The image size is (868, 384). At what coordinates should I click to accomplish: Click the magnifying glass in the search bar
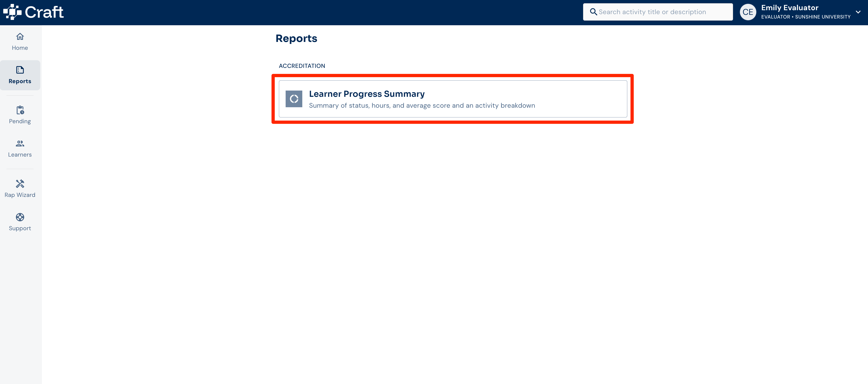tap(593, 11)
